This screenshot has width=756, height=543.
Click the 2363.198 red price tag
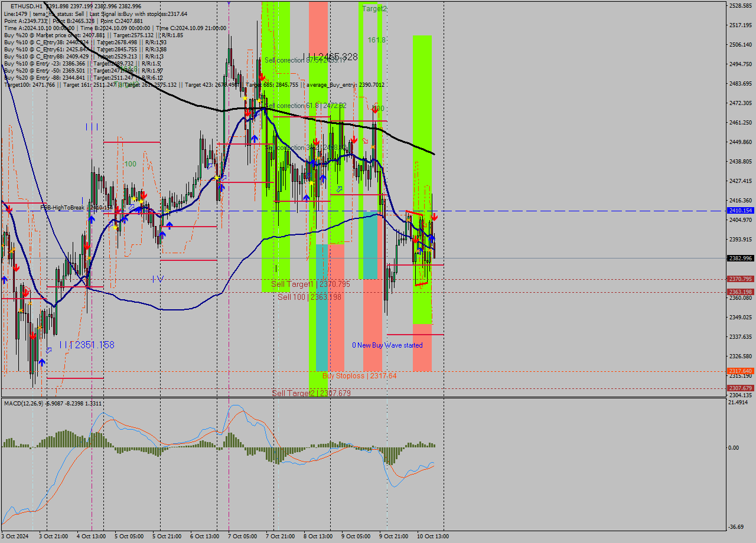pyautogui.click(x=741, y=292)
